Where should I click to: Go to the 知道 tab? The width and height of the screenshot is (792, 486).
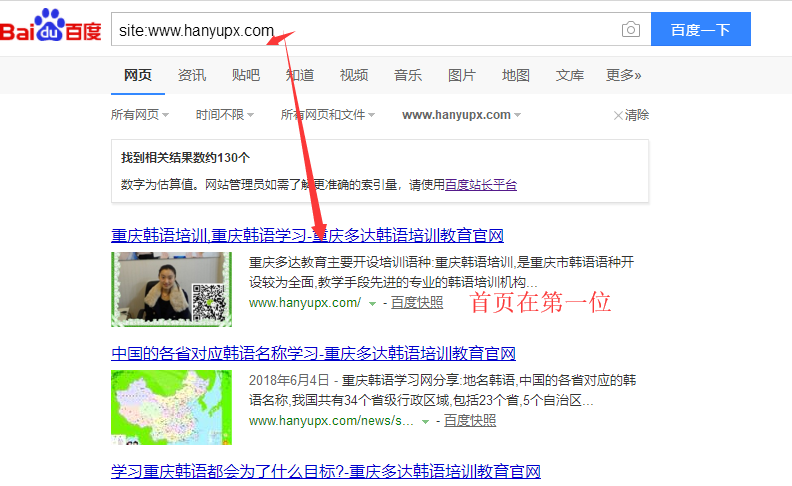coord(300,75)
